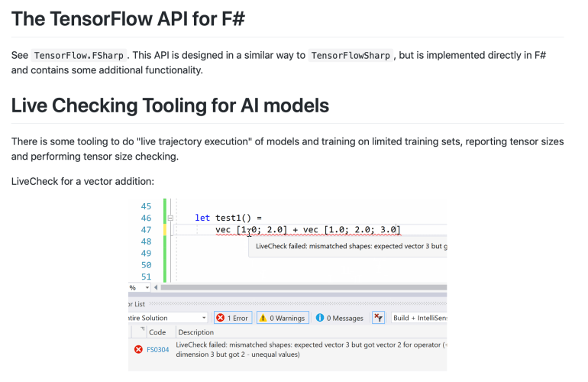The height and width of the screenshot is (382, 588).
Task: Open the Build + IntelliSense dropdown
Action: point(418,318)
